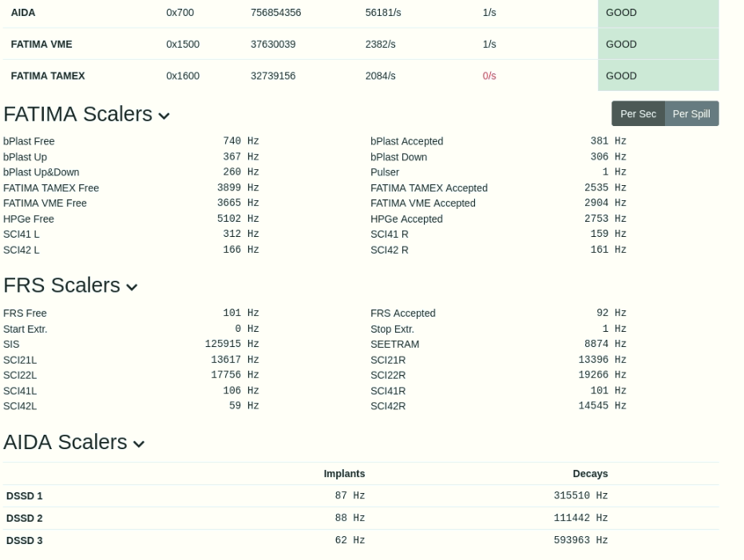Click the Implants column header
This screenshot has height=560, width=744.
[x=344, y=474]
